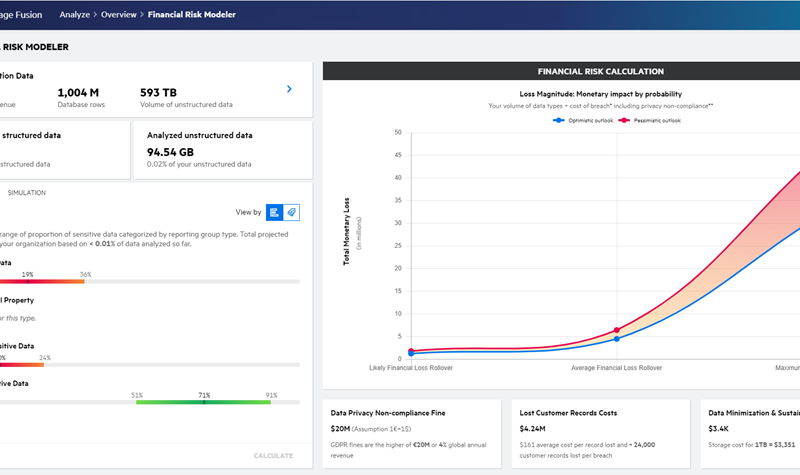Image resolution: width=800 pixels, height=475 pixels.
Task: Click the red data point above Average Financial Loss
Action: (617, 330)
